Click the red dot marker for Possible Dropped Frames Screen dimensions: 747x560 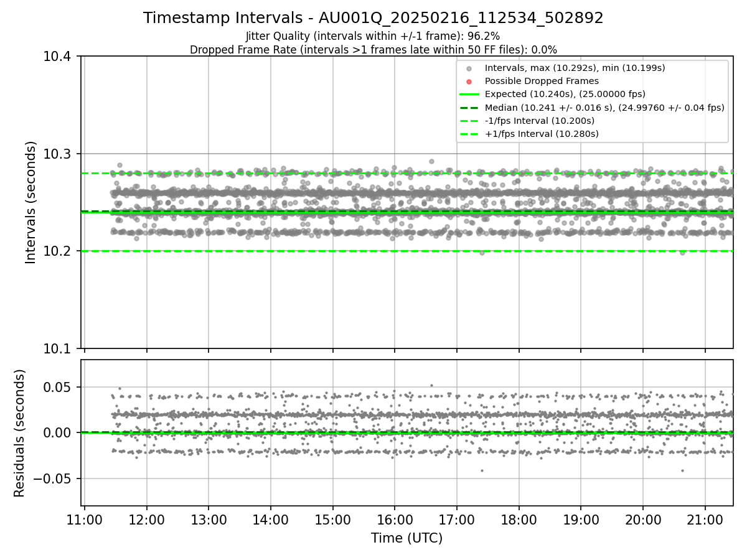click(x=469, y=82)
